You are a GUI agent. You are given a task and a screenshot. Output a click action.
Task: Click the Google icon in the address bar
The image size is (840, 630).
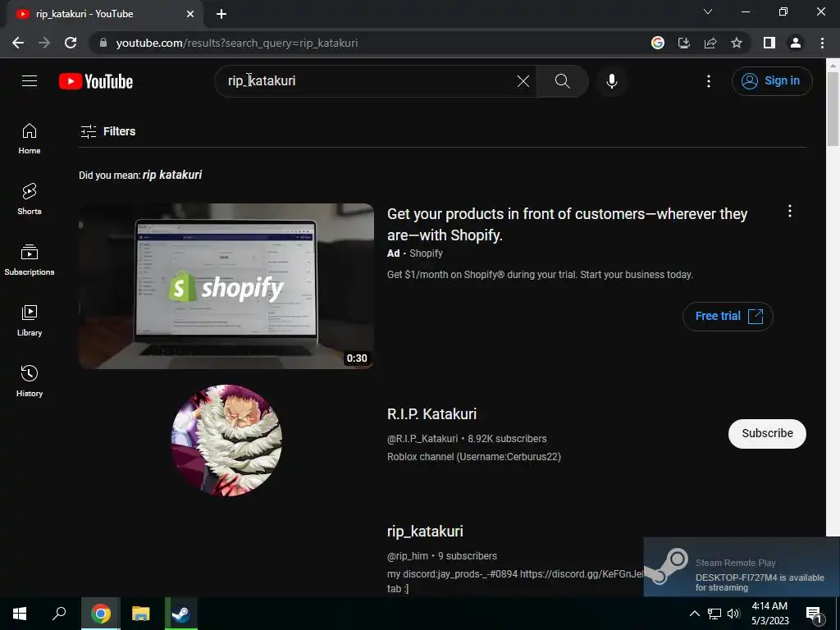pos(657,43)
